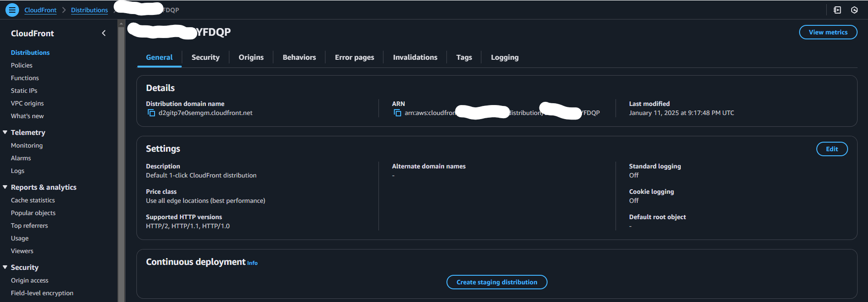Click 'HTTP/2, HTTP/1.1, HTTP/1.0' versions text
The image size is (868, 302).
pos(188,226)
